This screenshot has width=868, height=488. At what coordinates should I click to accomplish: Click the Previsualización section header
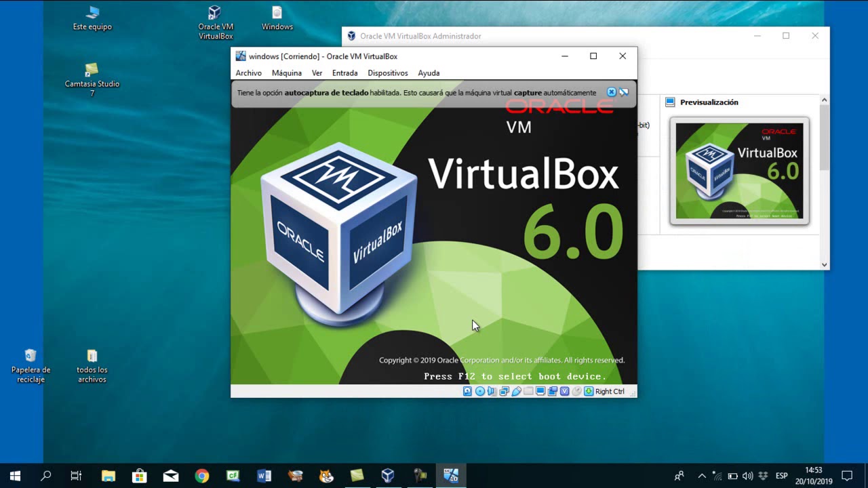709,102
